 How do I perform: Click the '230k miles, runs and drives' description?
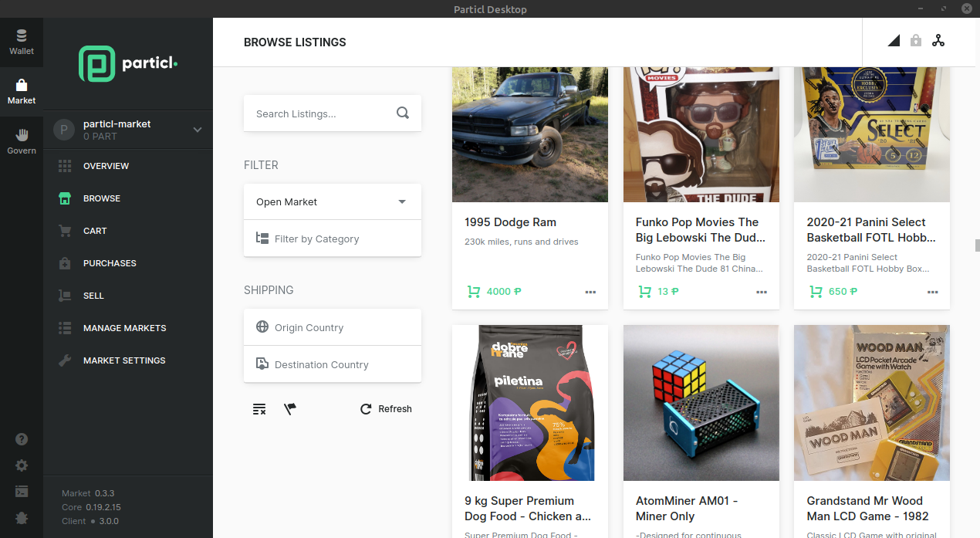(x=522, y=242)
